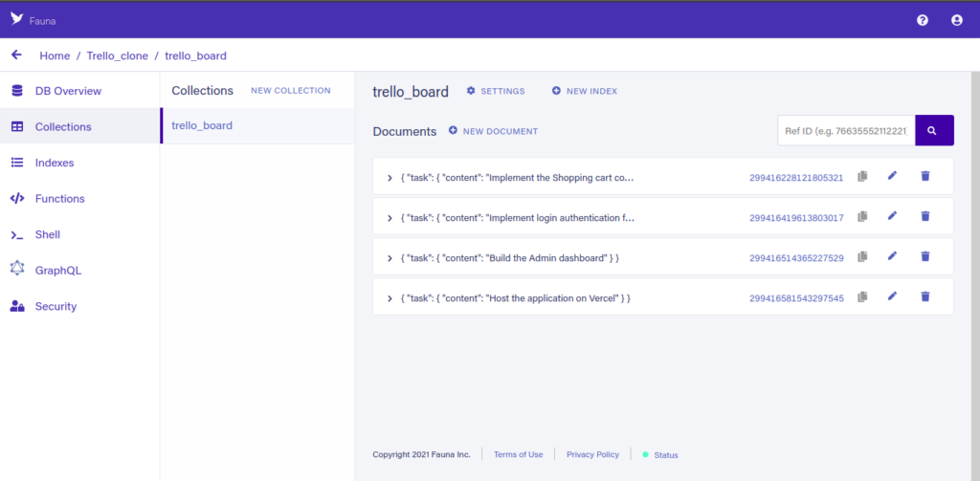Focus the Ref ID search field
Screen dimensions: 980x481
coord(846,130)
